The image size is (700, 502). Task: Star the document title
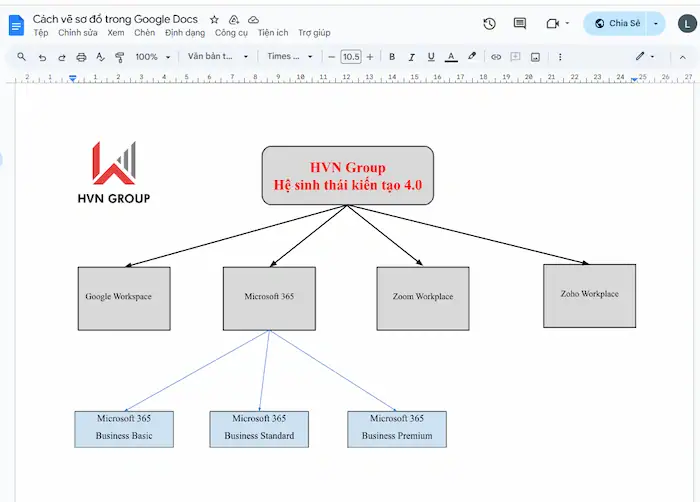[214, 20]
